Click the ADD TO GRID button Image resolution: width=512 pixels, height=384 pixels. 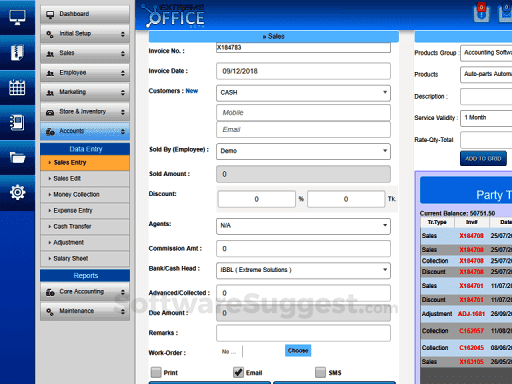pos(483,159)
